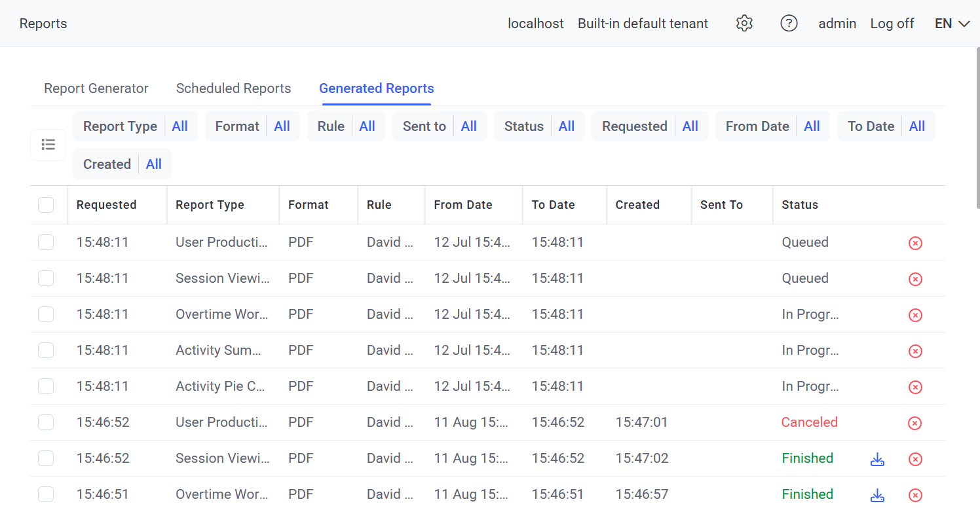Download the finished Session Viewing report
Image resolution: width=980 pixels, height=510 pixels.
pos(877,459)
